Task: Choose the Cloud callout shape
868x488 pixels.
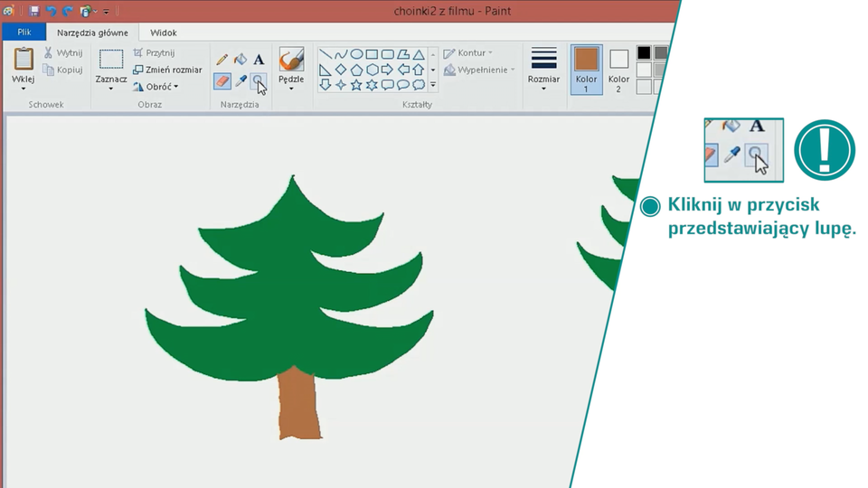Action: [419, 85]
